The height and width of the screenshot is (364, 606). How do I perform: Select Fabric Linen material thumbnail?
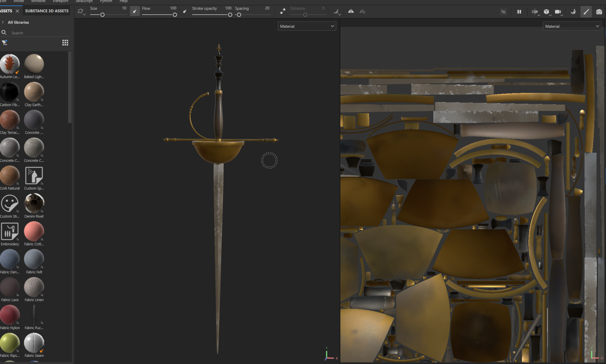pos(34,287)
